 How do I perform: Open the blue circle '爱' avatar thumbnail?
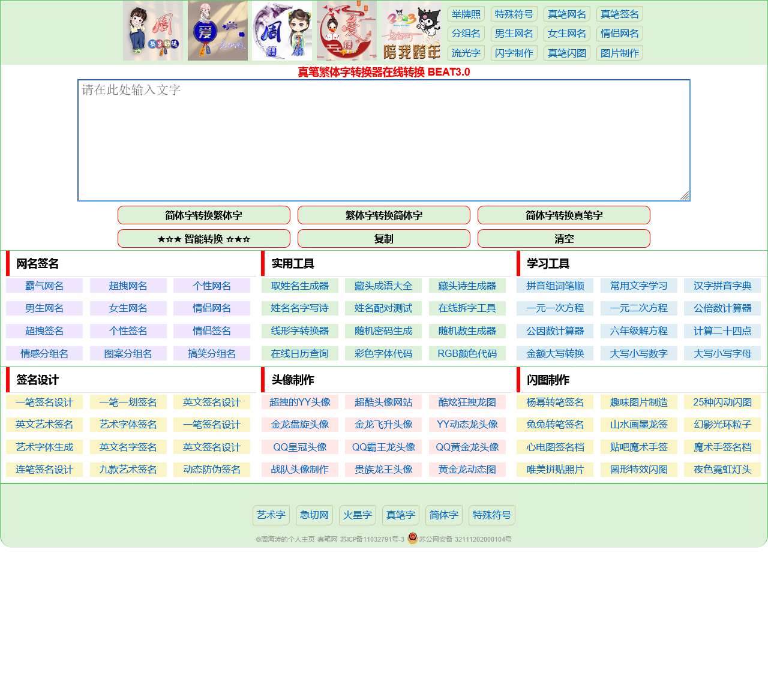(x=218, y=31)
